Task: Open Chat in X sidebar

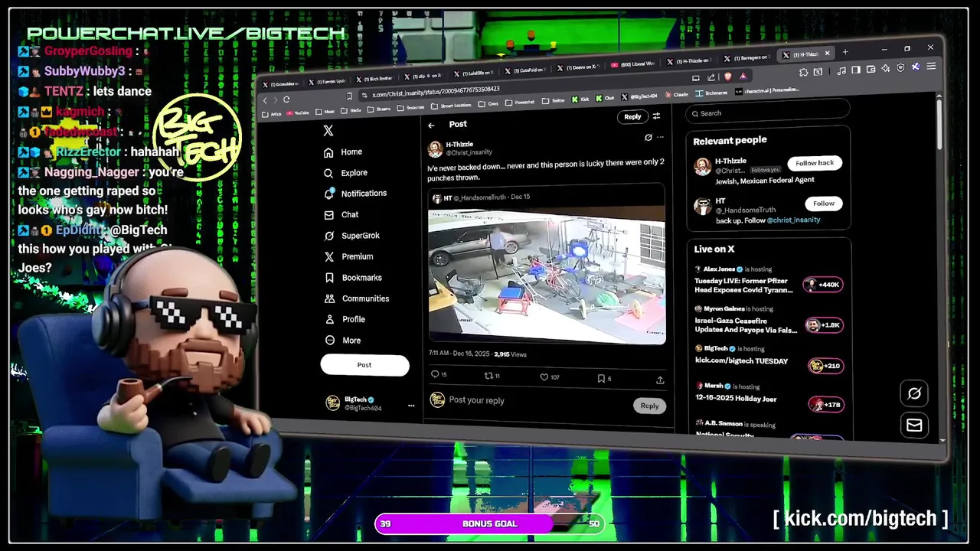Action: coord(341,215)
